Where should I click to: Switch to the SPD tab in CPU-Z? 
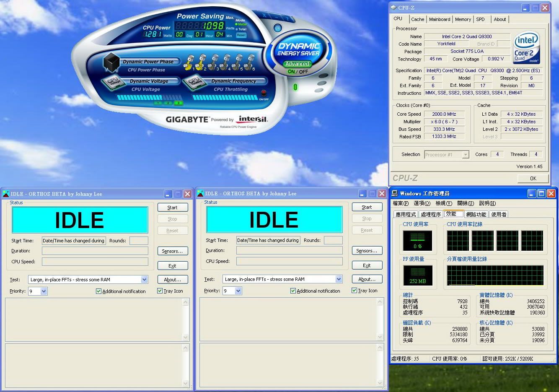tap(481, 19)
